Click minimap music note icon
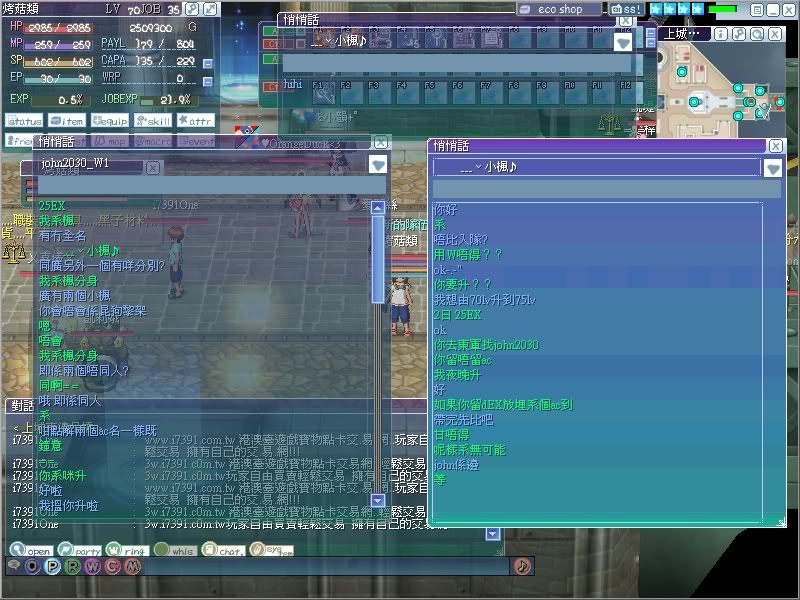 pyautogui.click(x=739, y=34)
